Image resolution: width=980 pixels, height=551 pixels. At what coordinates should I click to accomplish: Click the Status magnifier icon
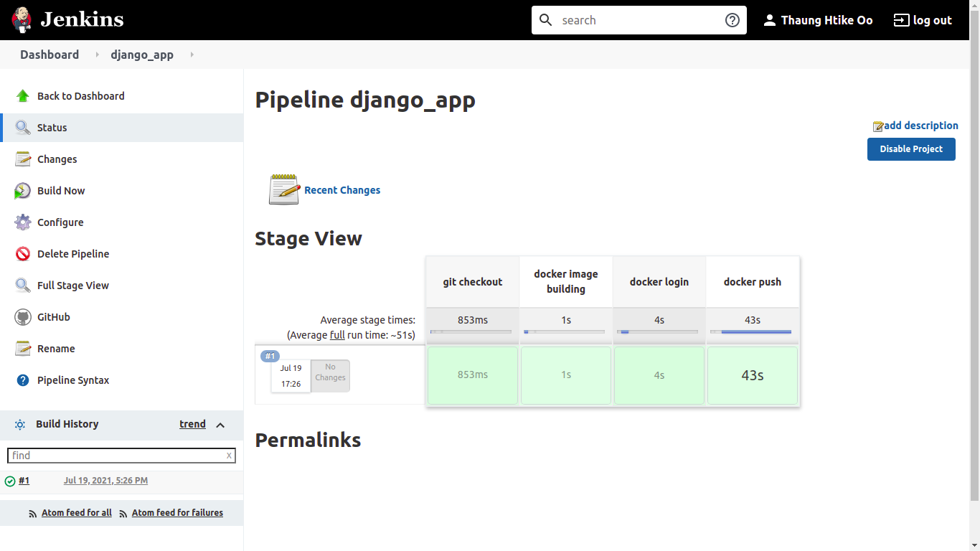coord(23,128)
